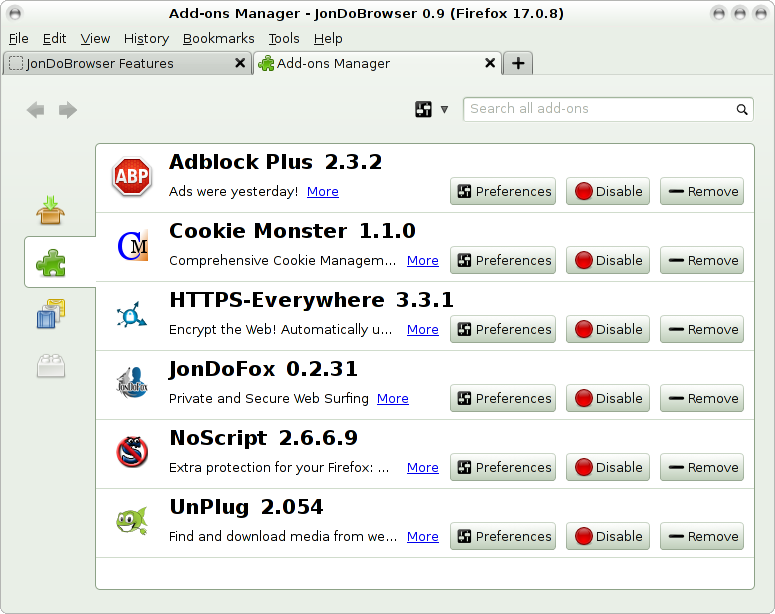
Task: Open the Get Add-ons sidebar category
Action: pos(50,210)
